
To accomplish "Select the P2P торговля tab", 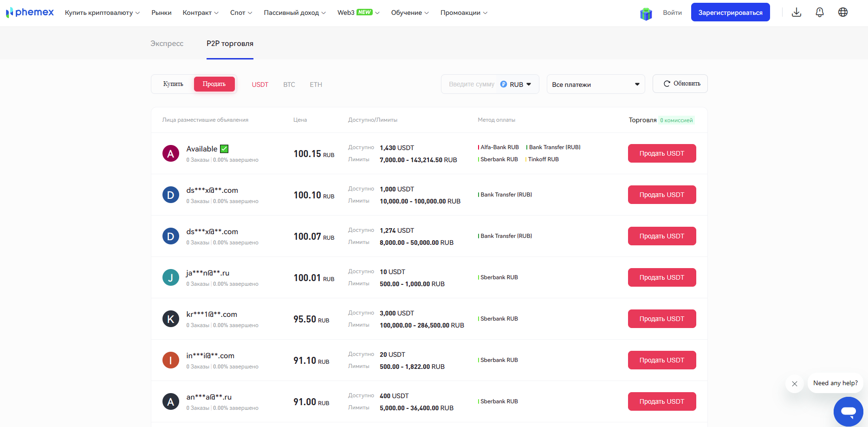I will click(x=230, y=43).
